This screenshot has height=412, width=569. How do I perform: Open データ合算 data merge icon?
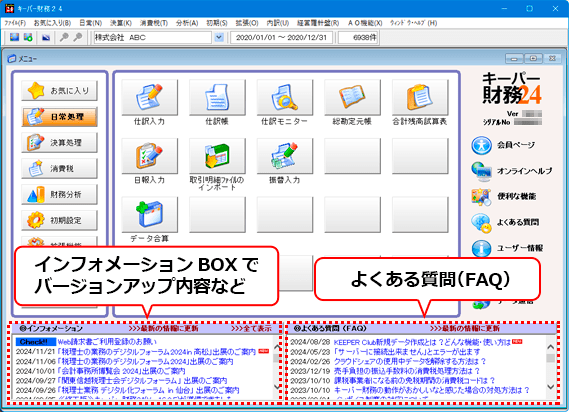(x=150, y=215)
